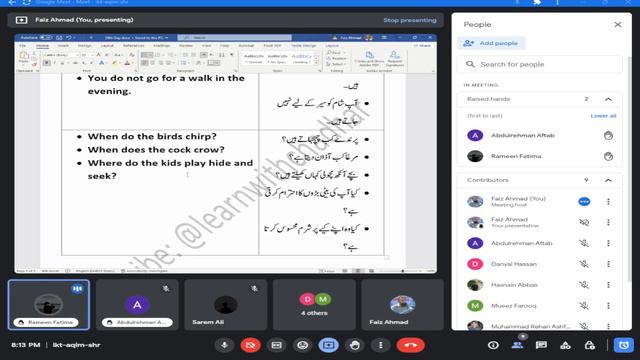Open the Insert tab in Word
The height and width of the screenshot is (360, 640).
(63, 46)
